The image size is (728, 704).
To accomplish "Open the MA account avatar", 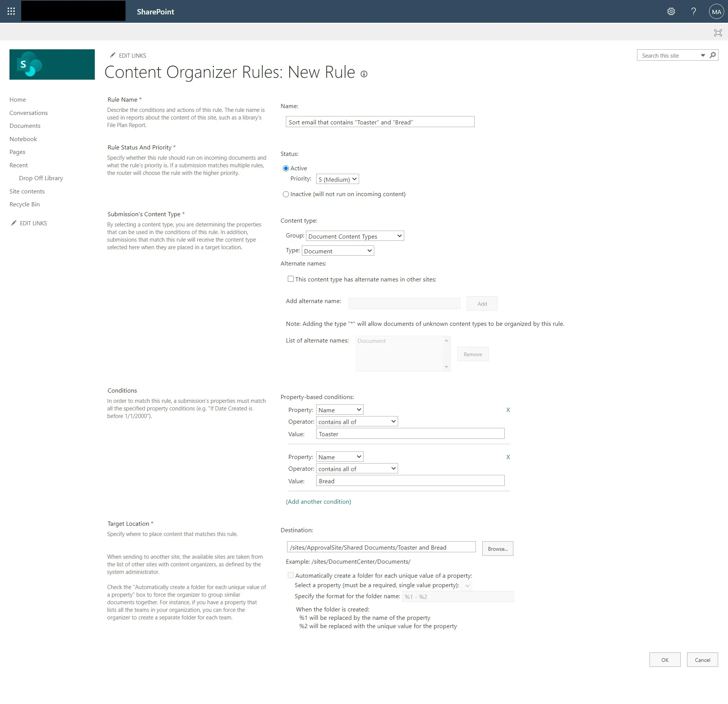I will pos(716,12).
